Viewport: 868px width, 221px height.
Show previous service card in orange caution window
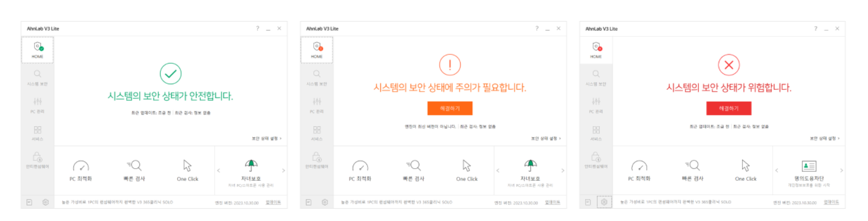coord(498,171)
